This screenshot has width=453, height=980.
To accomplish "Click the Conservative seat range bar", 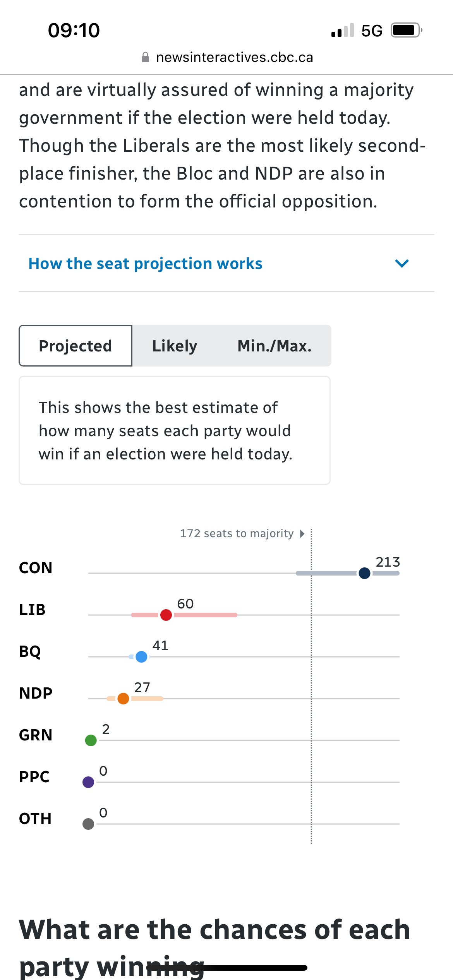I will click(326, 573).
